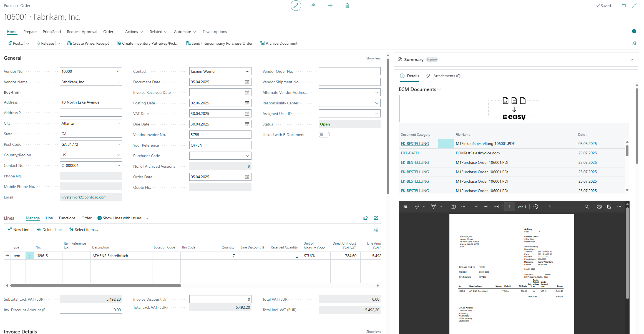
Task: Open the Purchaser Code dropdown
Action: point(248,156)
